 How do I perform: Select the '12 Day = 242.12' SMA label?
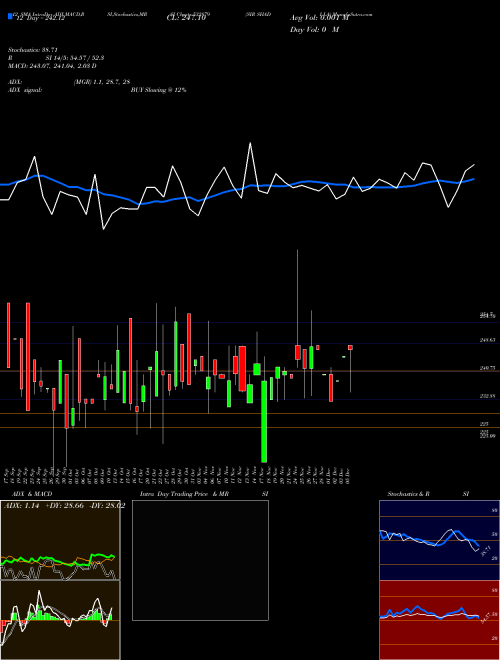point(40,18)
